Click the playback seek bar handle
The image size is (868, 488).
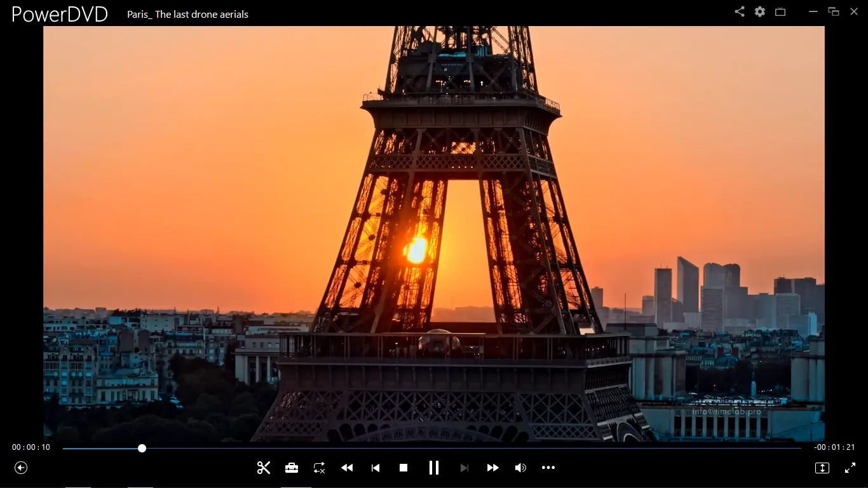pos(142,448)
